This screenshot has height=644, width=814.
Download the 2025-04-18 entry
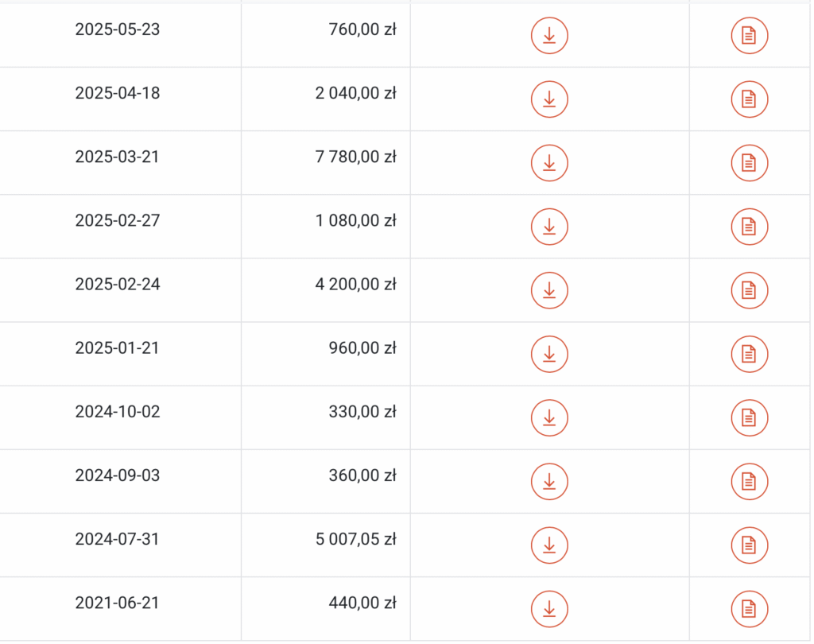pyautogui.click(x=549, y=99)
